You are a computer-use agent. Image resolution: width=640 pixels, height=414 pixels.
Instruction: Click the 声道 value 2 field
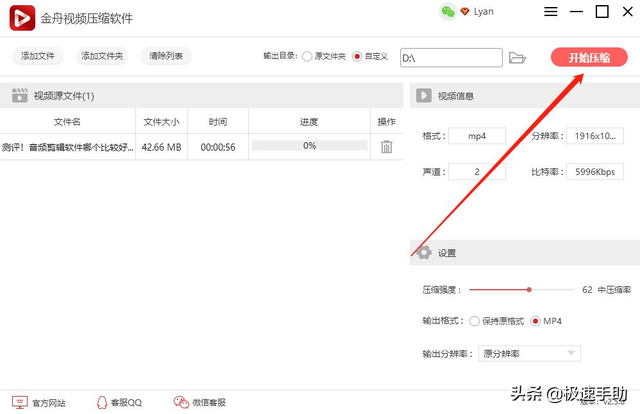pyautogui.click(x=477, y=172)
